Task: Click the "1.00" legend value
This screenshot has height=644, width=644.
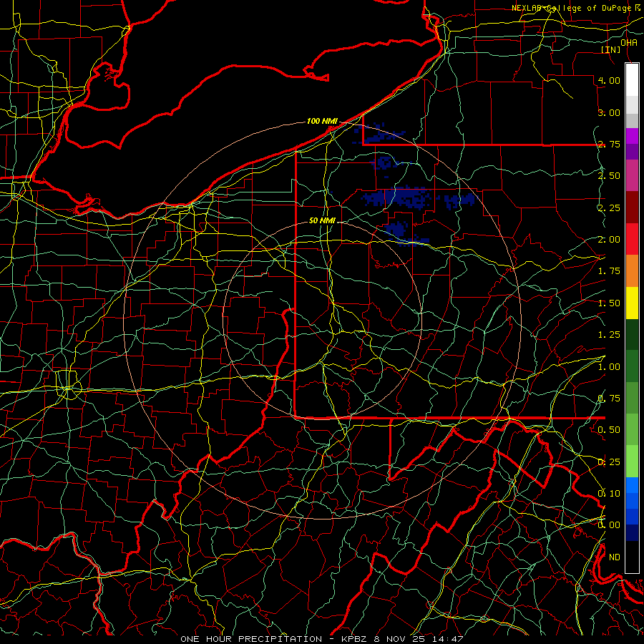Action: tap(609, 367)
